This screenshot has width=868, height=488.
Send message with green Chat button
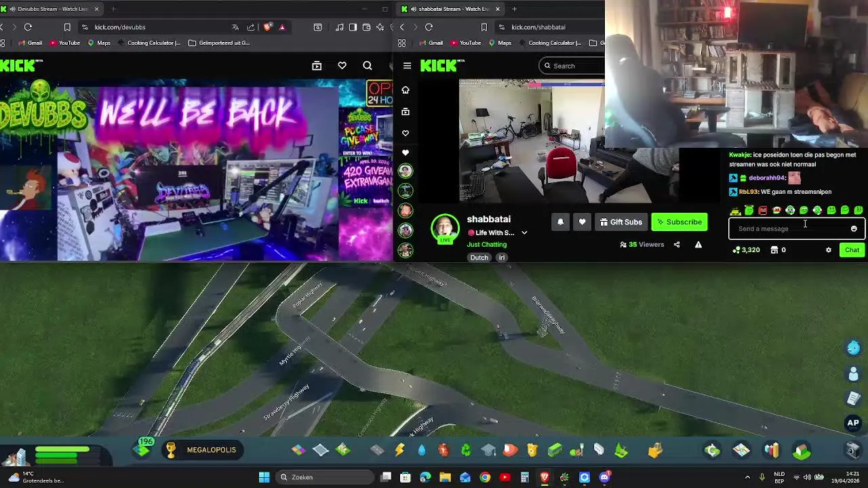(x=852, y=250)
